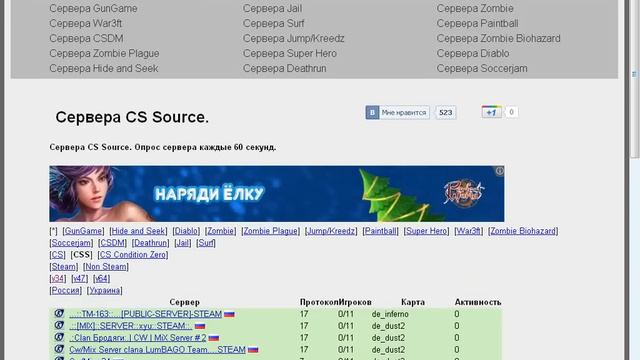Show only [Non Steam] servers
Viewport: 640px width, 360px height.
106,267
